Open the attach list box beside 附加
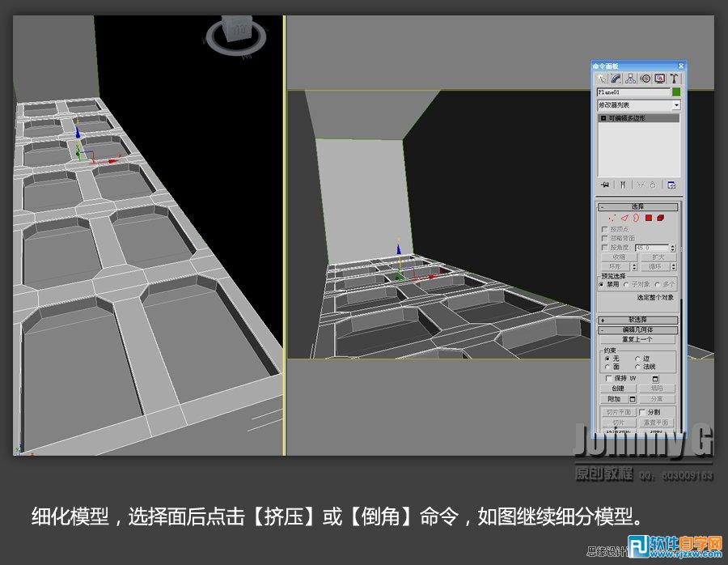 coord(633,399)
